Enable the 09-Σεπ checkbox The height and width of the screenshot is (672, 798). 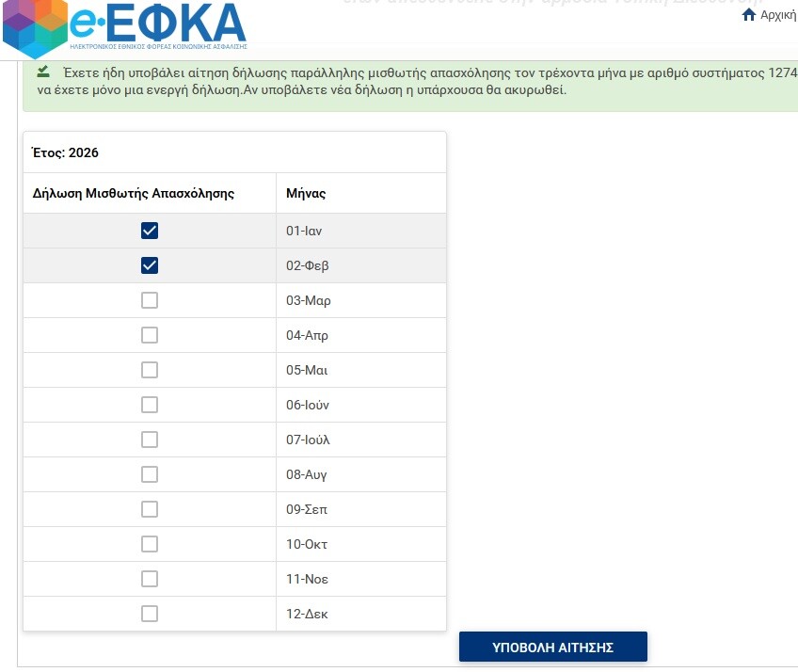(x=150, y=509)
